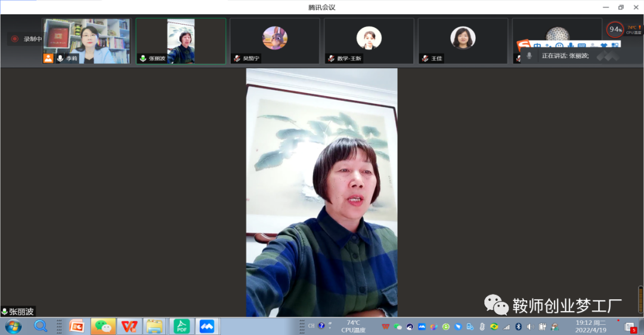Click the host icon on 李莉's tile

pos(48,59)
